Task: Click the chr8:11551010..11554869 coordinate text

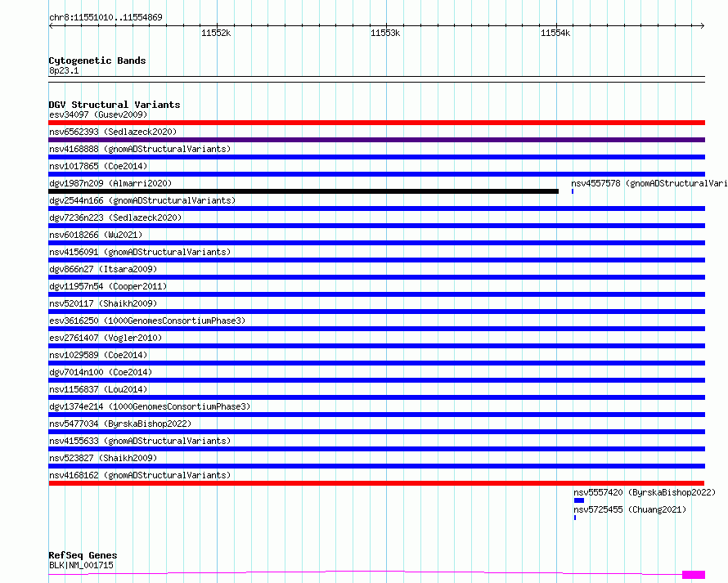Action: coord(106,17)
